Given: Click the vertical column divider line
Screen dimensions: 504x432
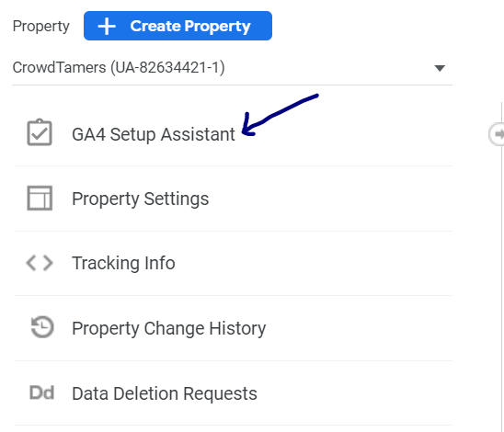Looking at the screenshot, I should pyautogui.click(x=502, y=267).
